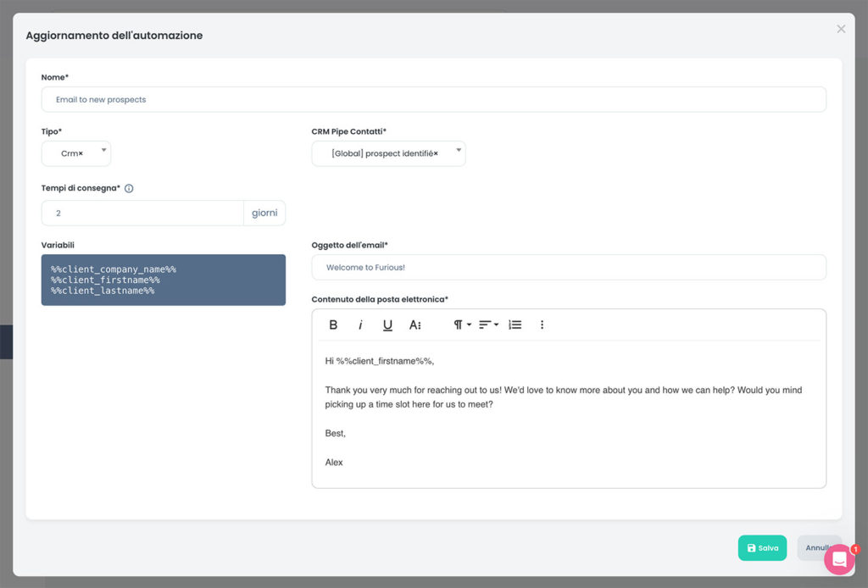Open the font size tool
This screenshot has width=868, height=588.
(x=415, y=325)
